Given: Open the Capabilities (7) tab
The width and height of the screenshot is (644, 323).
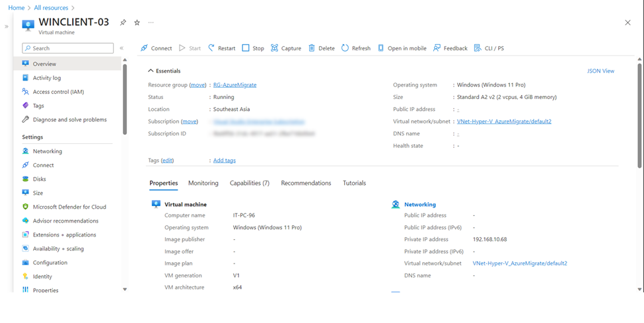Looking at the screenshot, I should click(x=250, y=183).
